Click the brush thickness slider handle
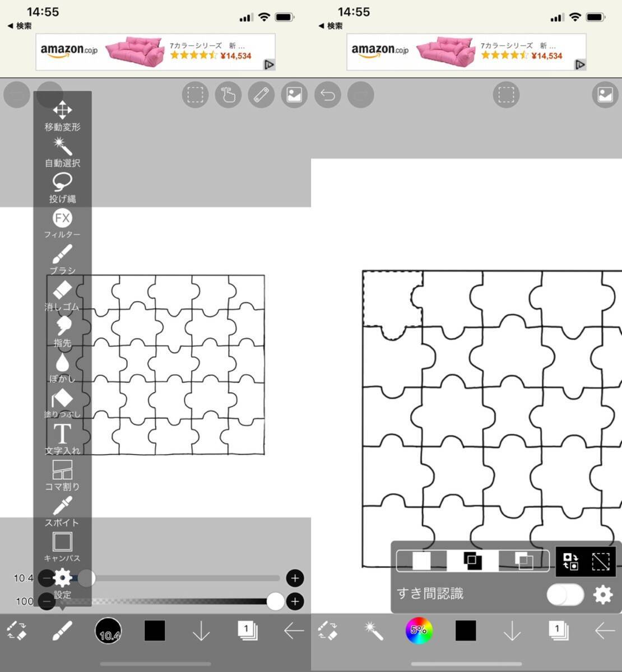622x672 pixels. click(x=86, y=578)
